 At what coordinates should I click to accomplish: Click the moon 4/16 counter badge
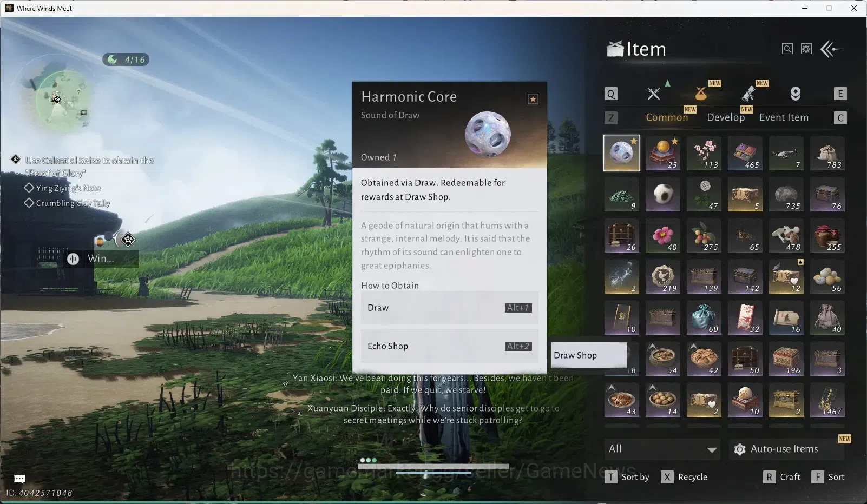click(x=126, y=59)
